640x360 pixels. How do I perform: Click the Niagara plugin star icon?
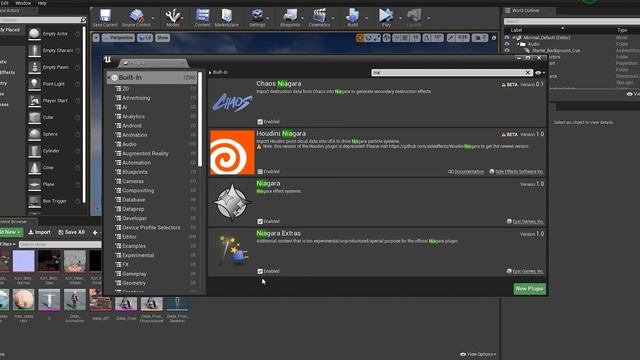[x=232, y=202]
